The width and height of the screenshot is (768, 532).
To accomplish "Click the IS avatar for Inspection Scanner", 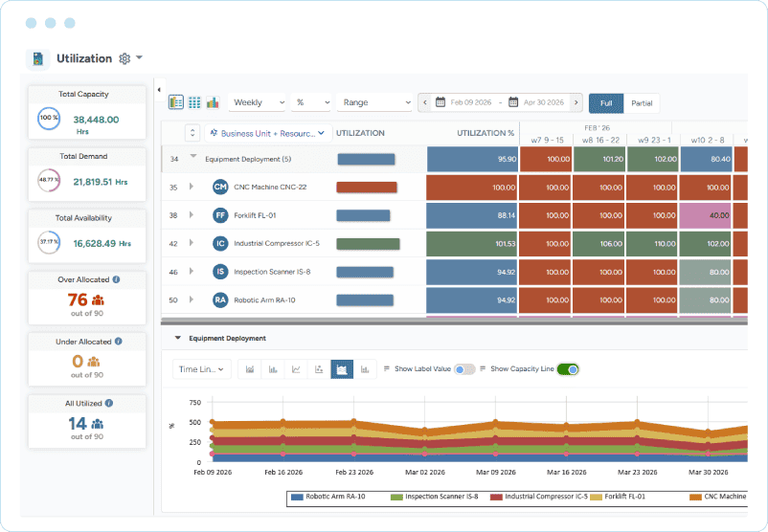I will pos(220,272).
